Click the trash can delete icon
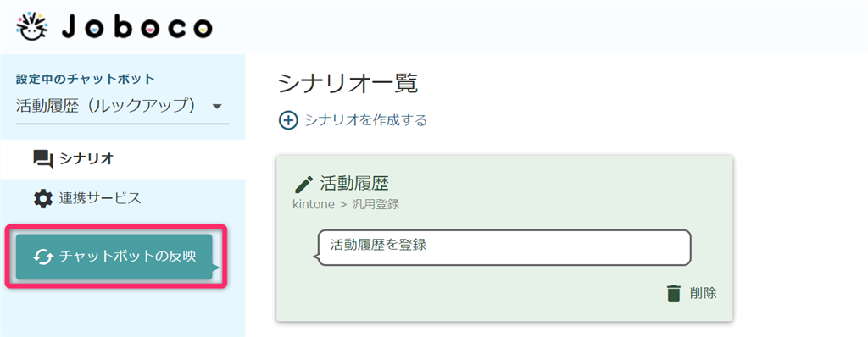The image size is (868, 337). pyautogui.click(x=673, y=293)
